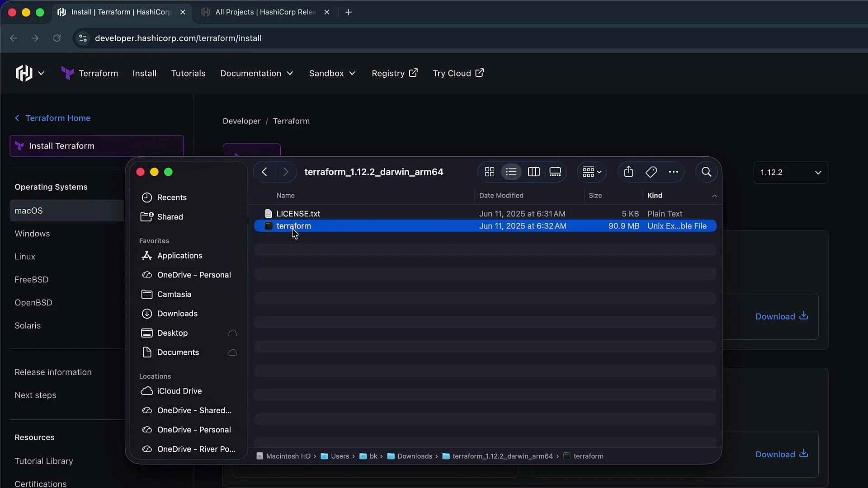The image size is (868, 488).
Task: Close the Install | Terraform tab
Action: tap(183, 12)
